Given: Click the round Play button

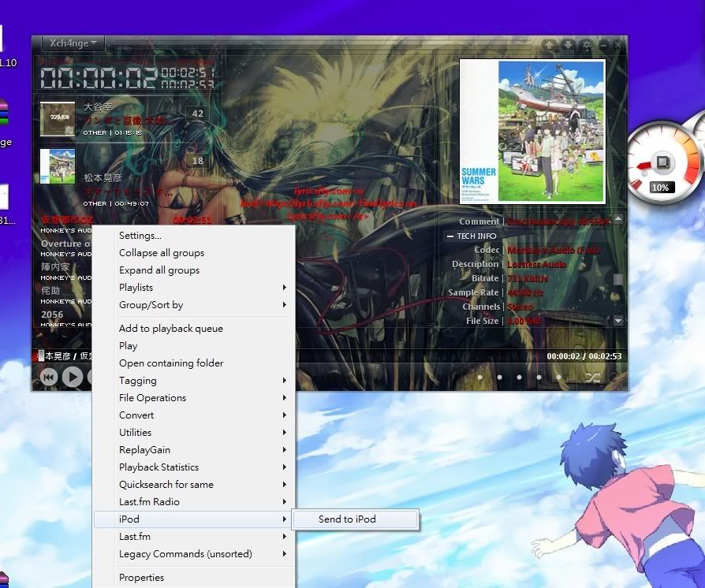Looking at the screenshot, I should (x=73, y=377).
